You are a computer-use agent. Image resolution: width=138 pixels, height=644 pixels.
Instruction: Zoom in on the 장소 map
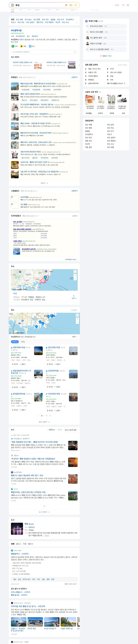77,319
